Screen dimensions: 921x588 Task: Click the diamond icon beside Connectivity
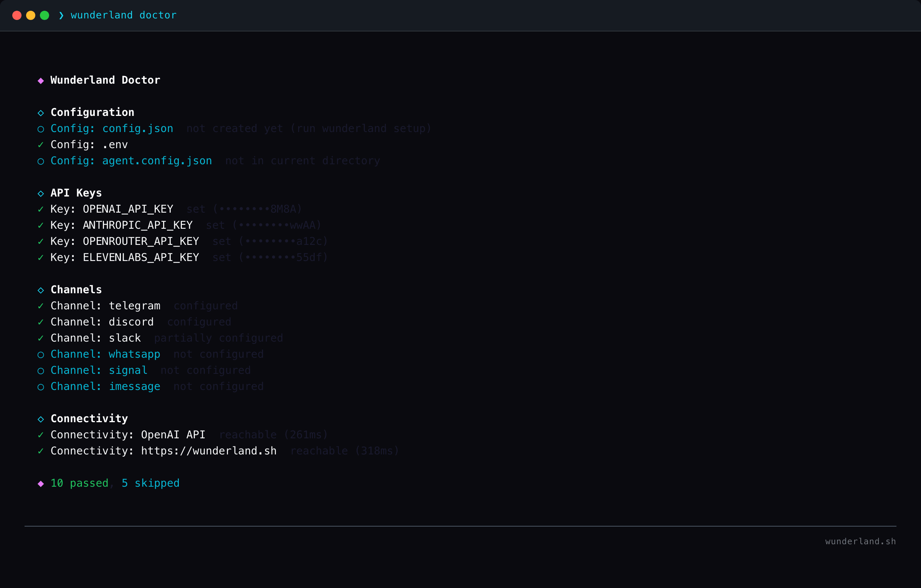click(x=41, y=419)
